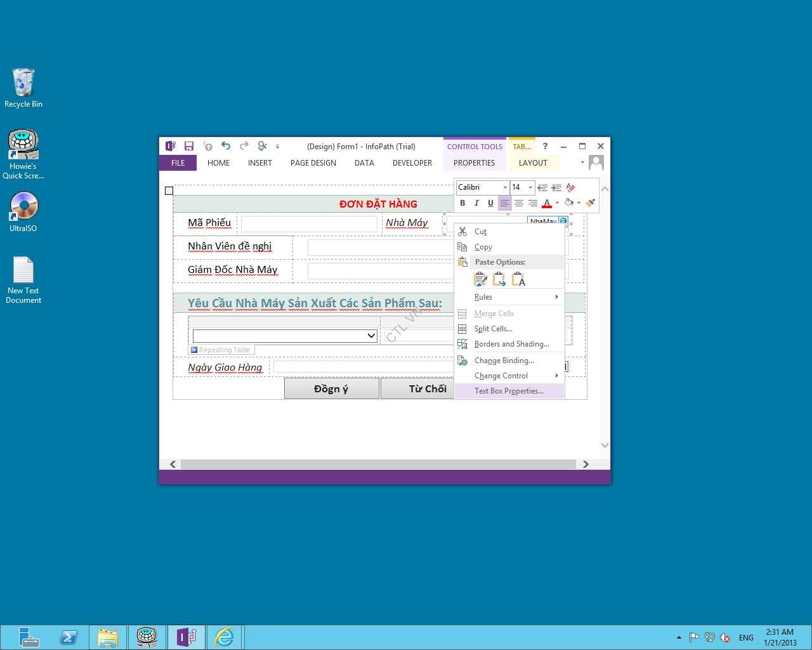This screenshot has width=812, height=650.
Task: Launch Internet Explorer from the taskbar
Action: click(x=224, y=637)
